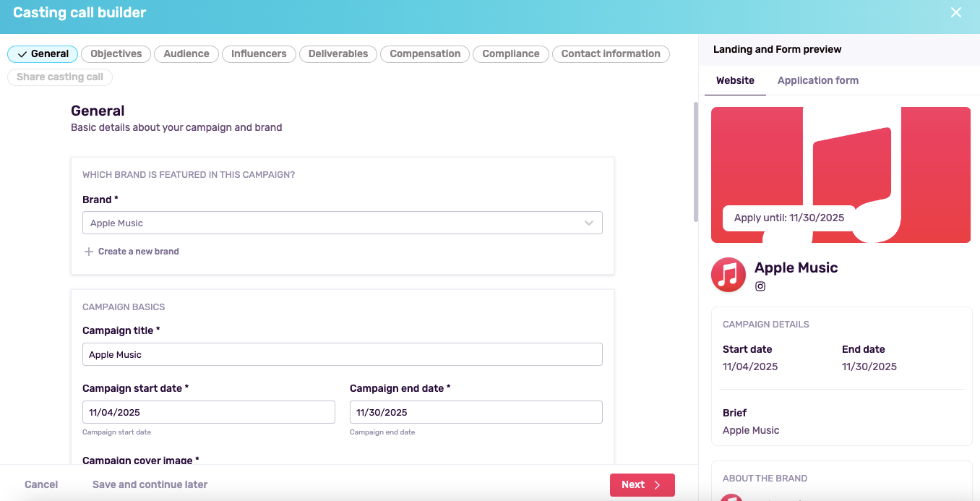Open the Deliverables step
The width and height of the screenshot is (980, 501).
point(338,54)
